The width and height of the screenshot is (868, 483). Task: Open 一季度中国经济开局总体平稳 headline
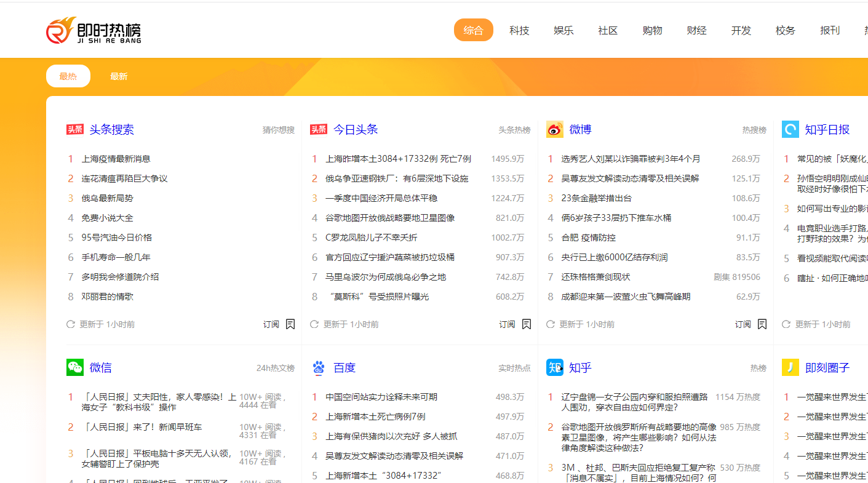pyautogui.click(x=381, y=198)
